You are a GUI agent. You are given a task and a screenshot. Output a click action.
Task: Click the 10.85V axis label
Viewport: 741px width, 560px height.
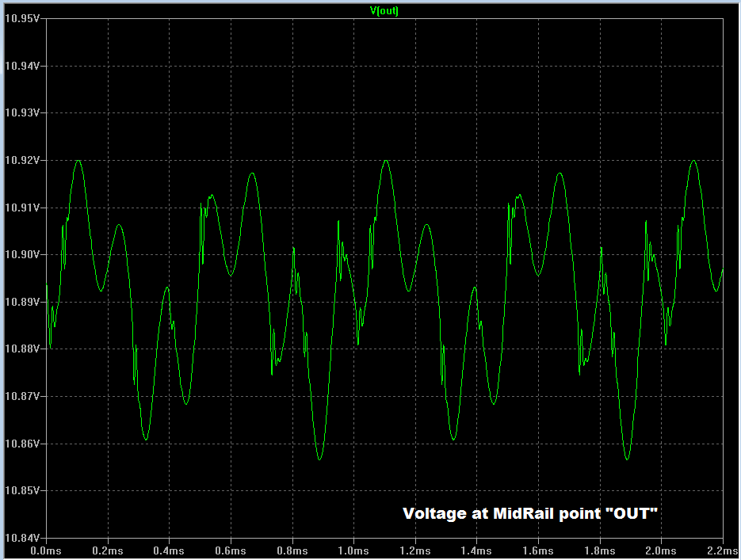click(x=22, y=490)
